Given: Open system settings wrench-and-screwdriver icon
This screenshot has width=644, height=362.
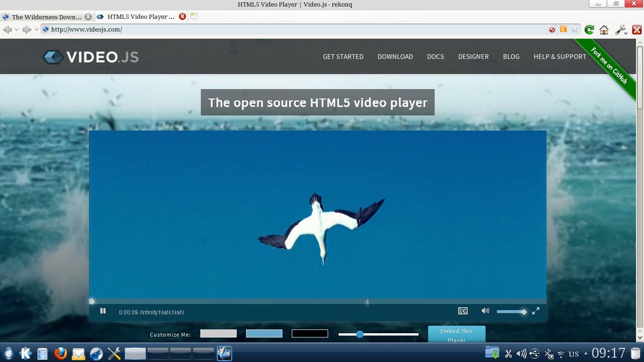Looking at the screenshot, I should pos(114,354).
